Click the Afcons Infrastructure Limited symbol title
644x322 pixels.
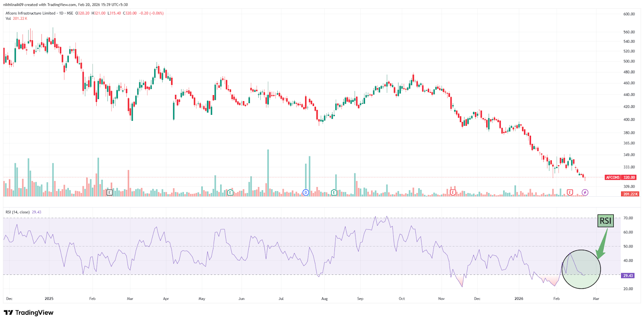point(31,13)
